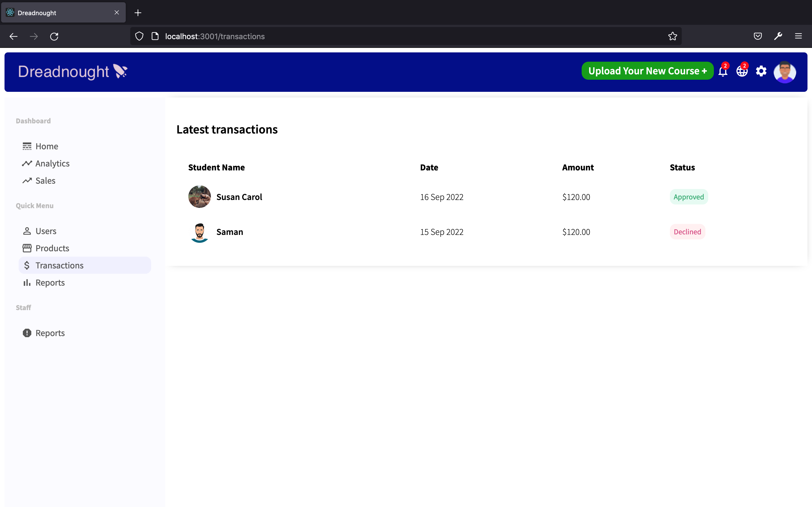
Task: Open the browser hamburger menu
Action: (798, 36)
